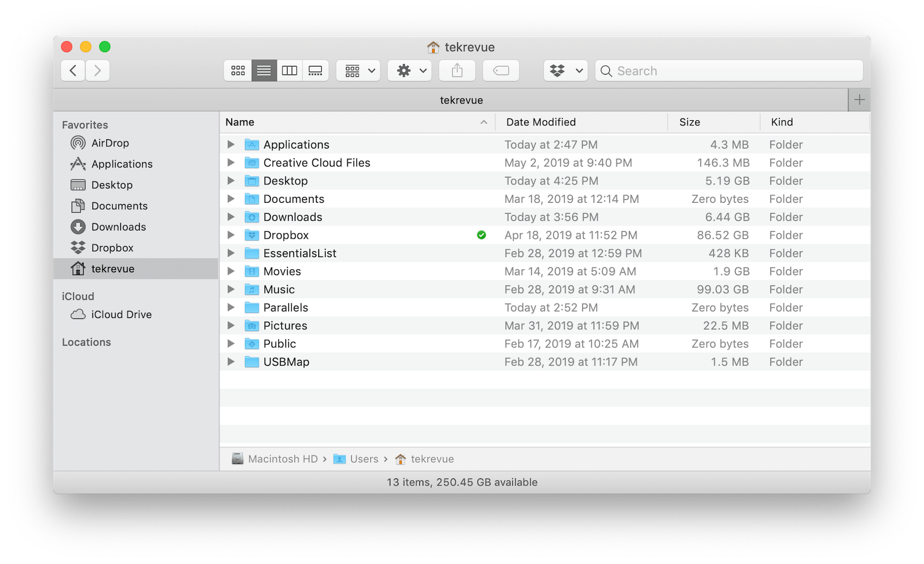Click the Favorites sidebar heading
Image resolution: width=924 pixels, height=564 pixels.
click(x=85, y=125)
